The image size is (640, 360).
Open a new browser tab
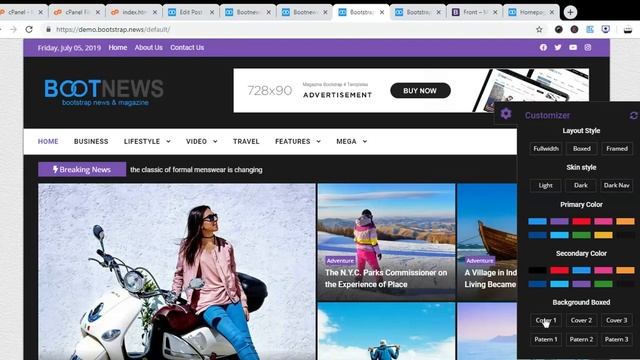570,12
